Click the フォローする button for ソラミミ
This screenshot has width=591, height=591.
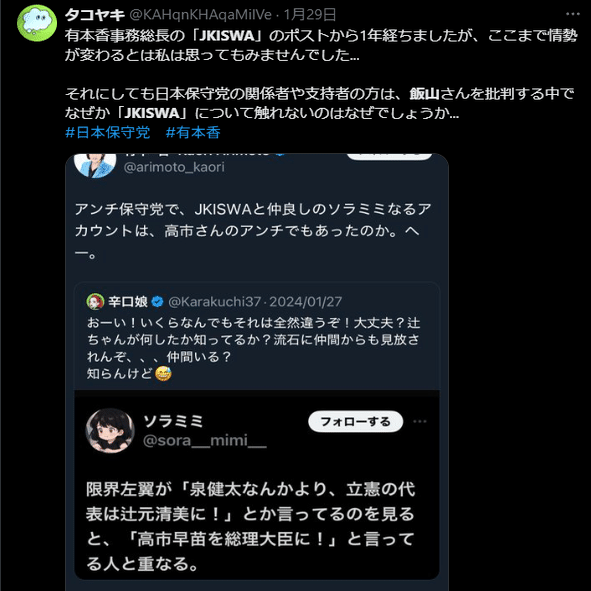coord(355,421)
